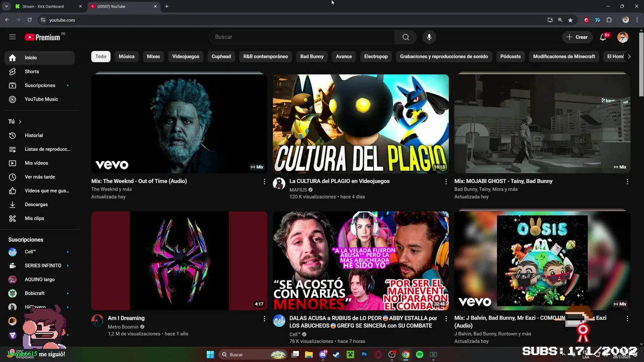The width and height of the screenshot is (644, 362).
Task: Open Historial in the sidebar
Action: (40, 135)
